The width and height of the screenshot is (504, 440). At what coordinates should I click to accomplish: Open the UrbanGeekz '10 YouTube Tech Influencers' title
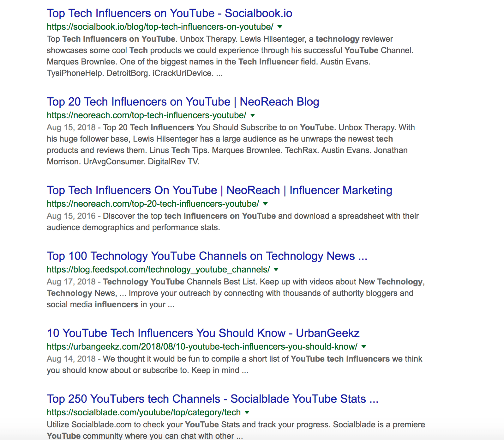click(x=203, y=333)
